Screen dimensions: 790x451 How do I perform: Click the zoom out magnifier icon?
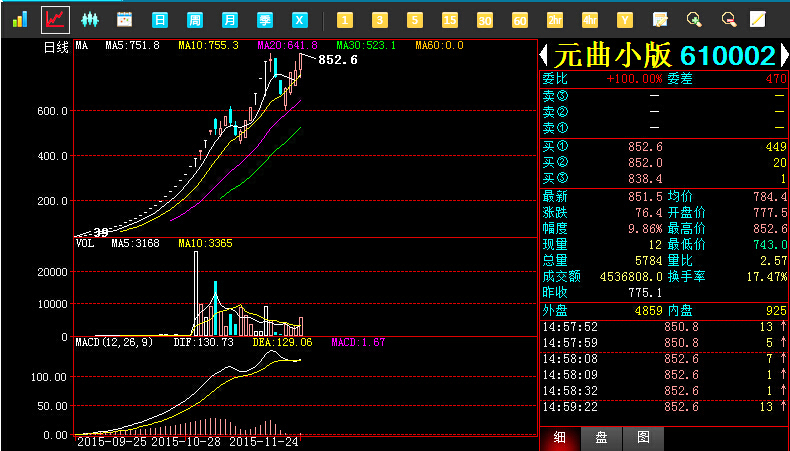(x=729, y=19)
